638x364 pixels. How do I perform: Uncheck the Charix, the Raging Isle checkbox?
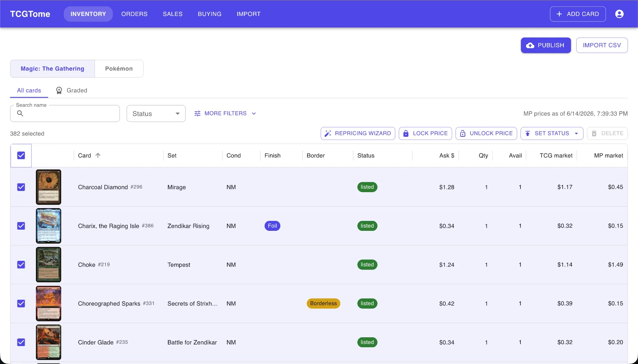pos(21,226)
